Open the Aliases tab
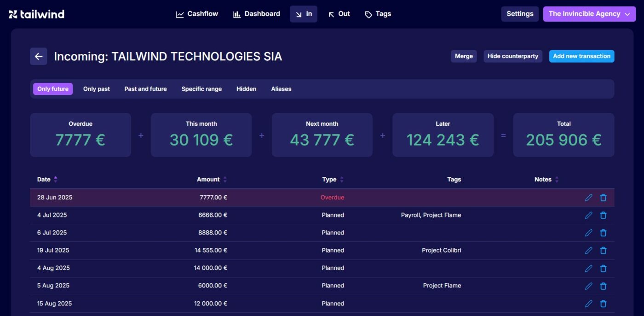 281,89
